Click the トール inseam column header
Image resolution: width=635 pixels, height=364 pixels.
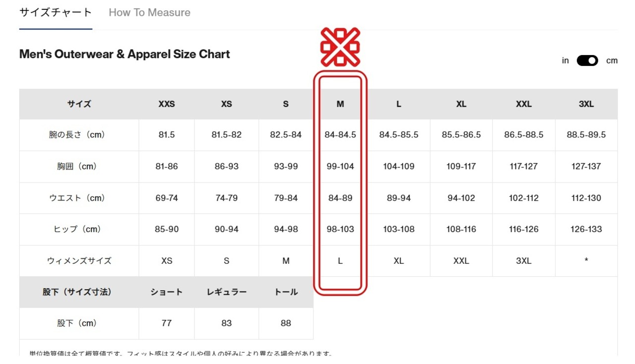286,292
